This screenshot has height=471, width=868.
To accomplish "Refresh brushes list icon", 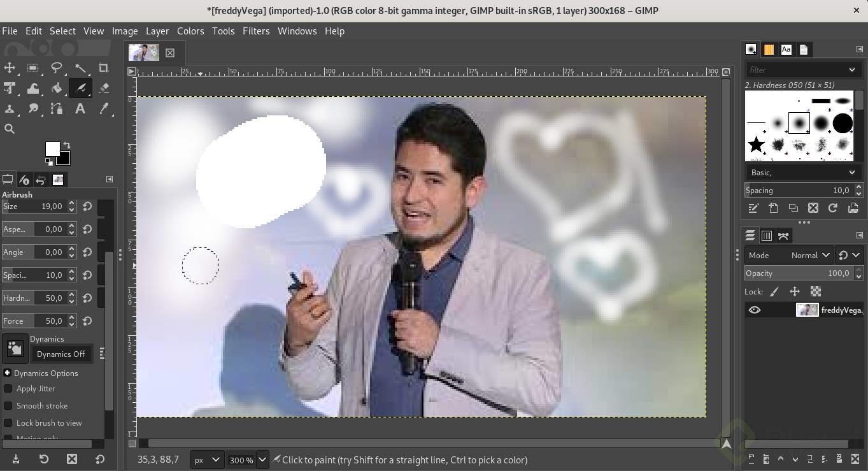I will (832, 208).
